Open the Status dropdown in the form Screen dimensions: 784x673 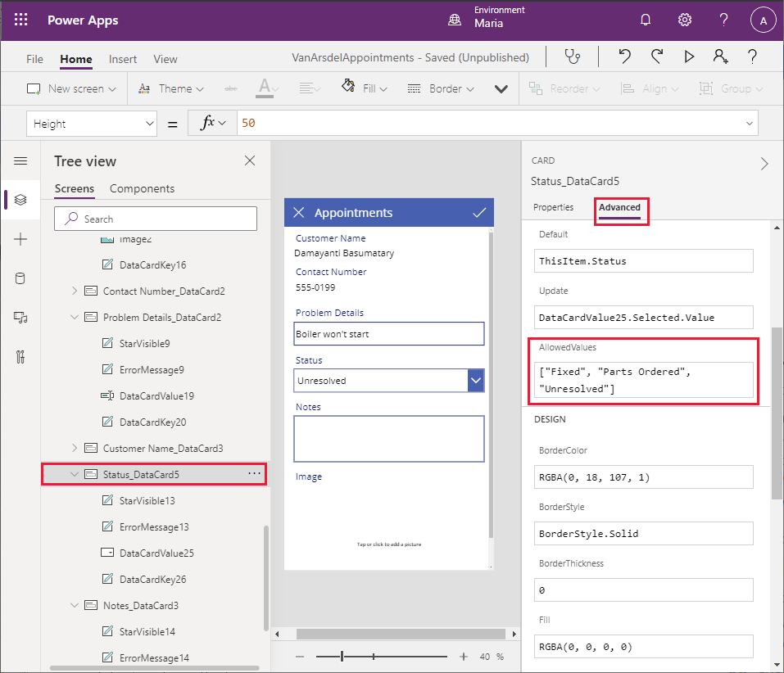pyautogui.click(x=476, y=381)
